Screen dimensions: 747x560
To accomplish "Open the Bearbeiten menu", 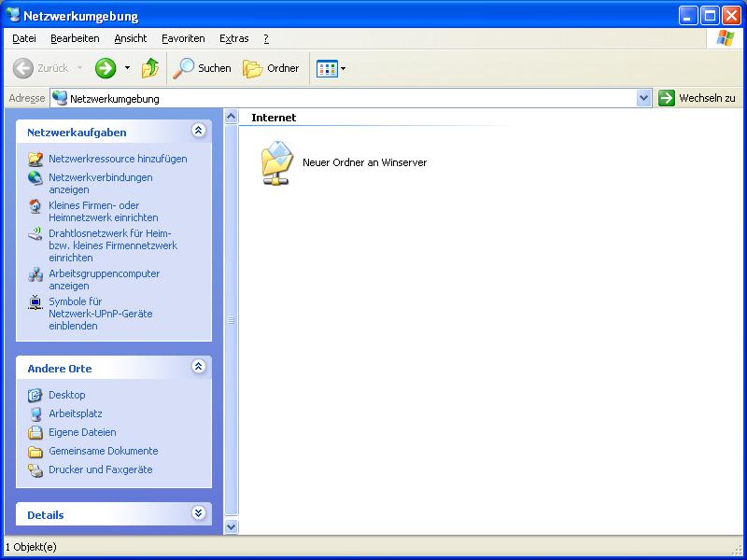I will (x=76, y=38).
